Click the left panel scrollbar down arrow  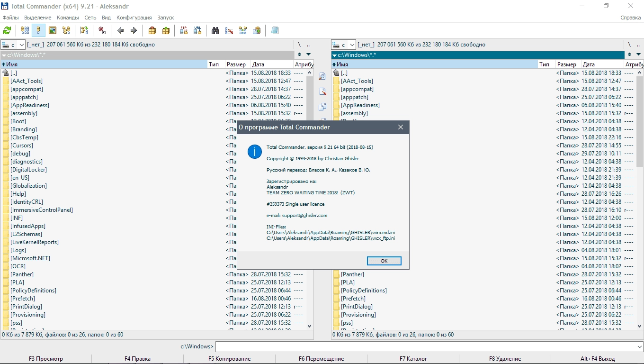coord(310,326)
